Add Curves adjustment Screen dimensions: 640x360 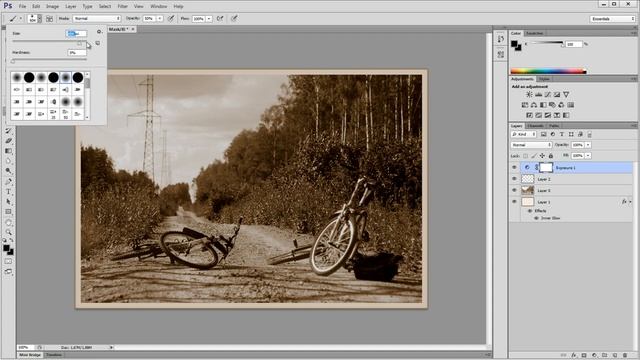pos(548,94)
